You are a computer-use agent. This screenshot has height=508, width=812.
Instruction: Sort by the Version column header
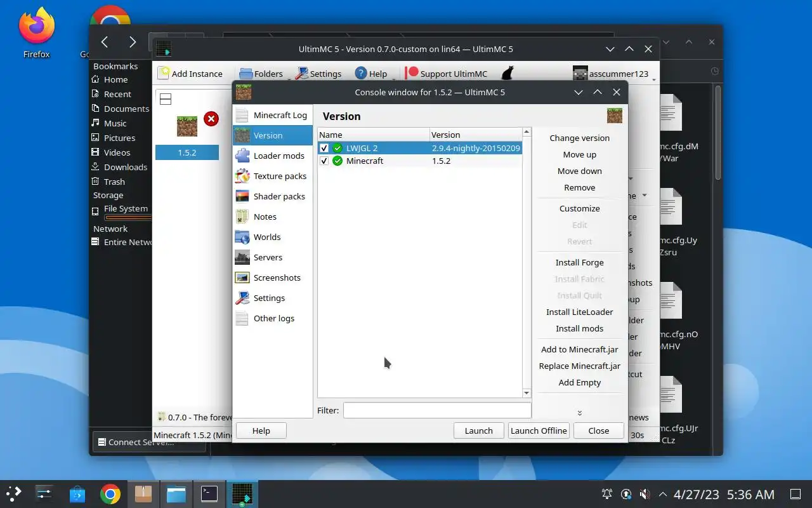point(476,135)
